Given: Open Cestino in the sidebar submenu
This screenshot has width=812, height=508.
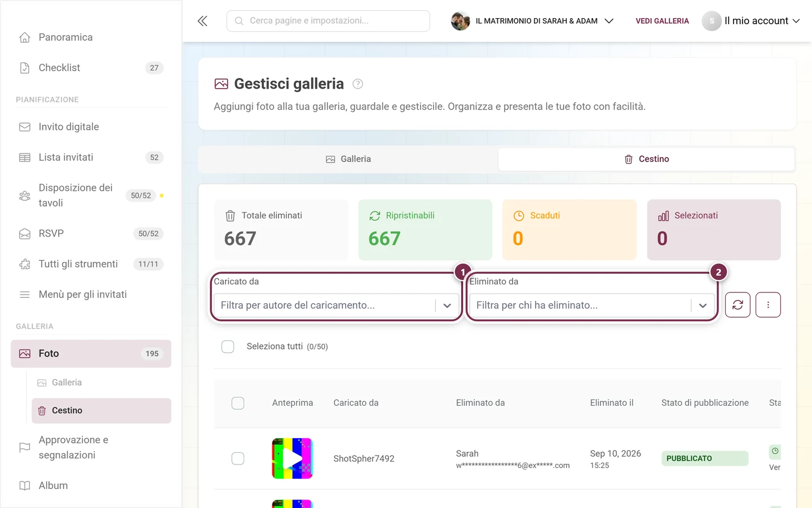Looking at the screenshot, I should click(x=101, y=410).
